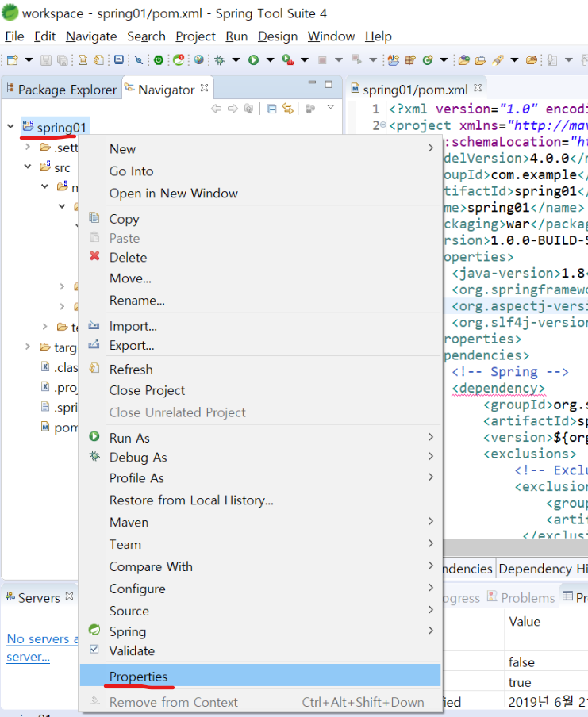Open the Design menu
This screenshot has width=588, height=717.
coord(277,36)
